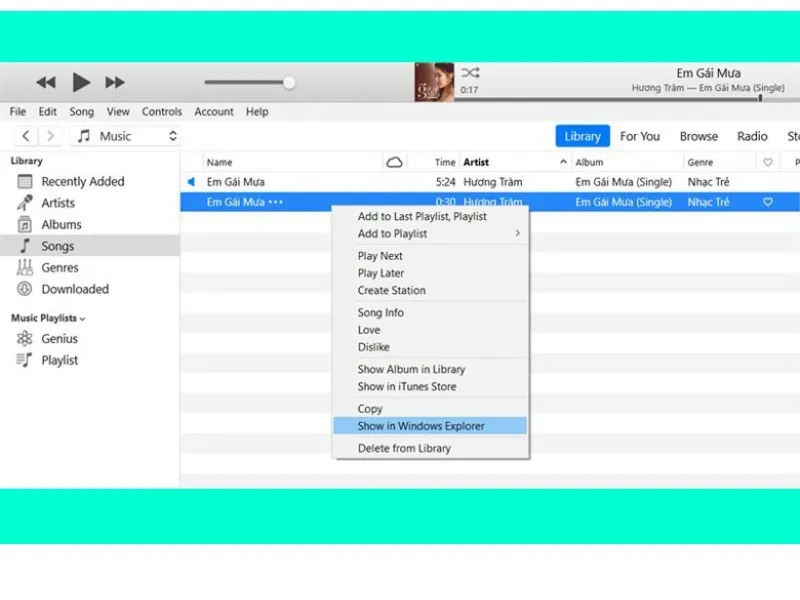Viewport: 800px width, 600px height.
Task: Sort by the Genre column header
Action: 700,162
